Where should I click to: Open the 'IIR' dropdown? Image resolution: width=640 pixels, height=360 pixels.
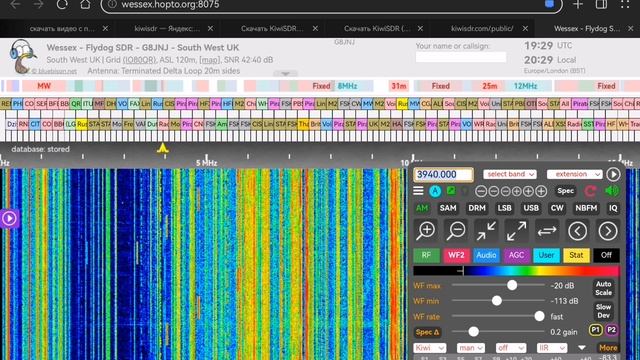point(552,348)
